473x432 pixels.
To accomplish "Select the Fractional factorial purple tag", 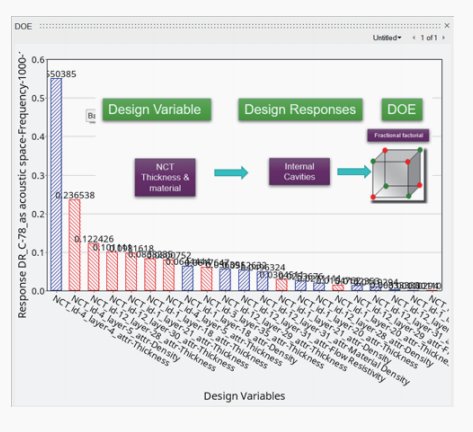I will tap(398, 135).
